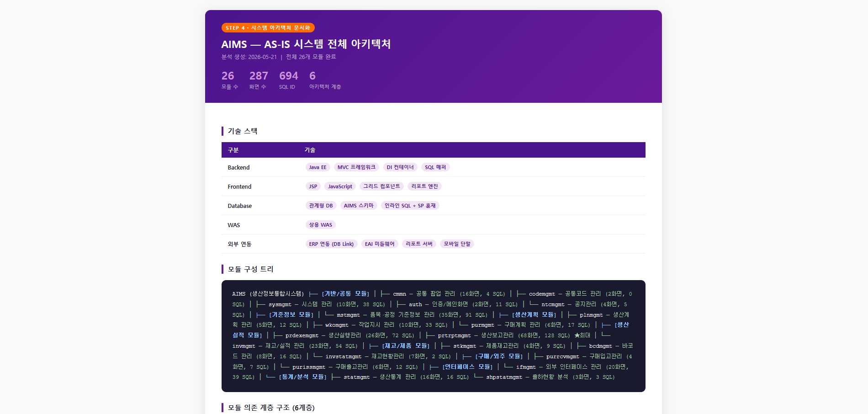Select the [통계/분석 모듈] tree group
This screenshot has height=414, width=868.
tap(302, 377)
